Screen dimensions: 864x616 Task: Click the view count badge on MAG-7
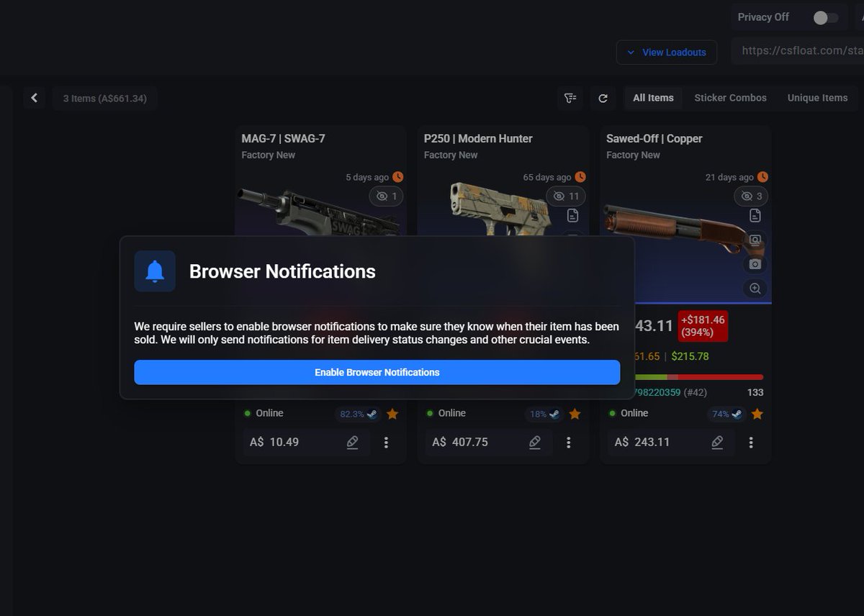pyautogui.click(x=387, y=196)
